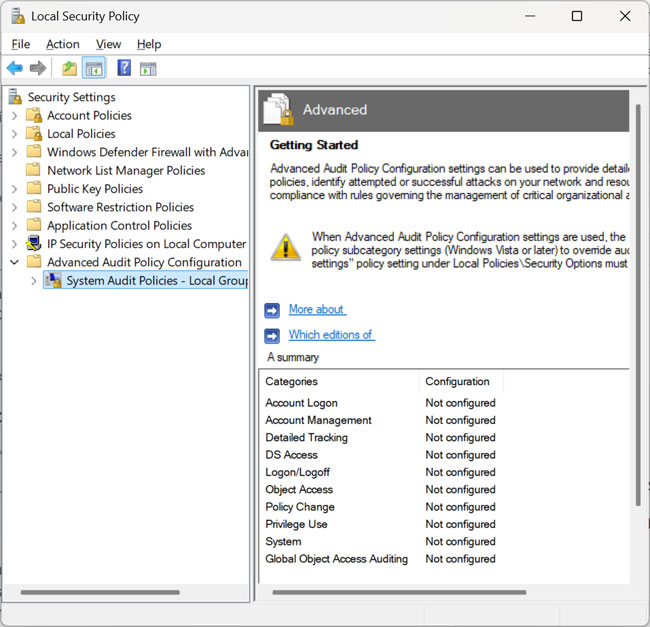Maximize the Local Security Policy window
The image size is (650, 627).
[x=577, y=16]
